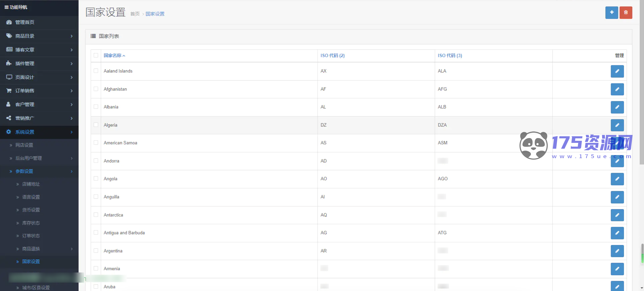Viewport: 644px width, 291px height.
Task: Expand 客户管理 using its chevron arrow
Action: (x=71, y=105)
